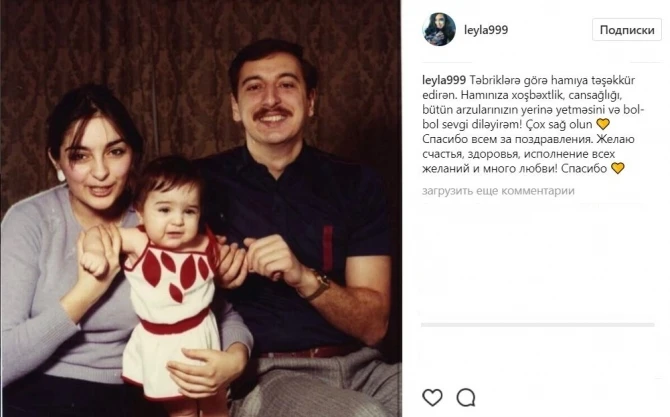Load more comments via загрузить еще комментарии
This screenshot has height=417, width=670.
[x=498, y=191]
